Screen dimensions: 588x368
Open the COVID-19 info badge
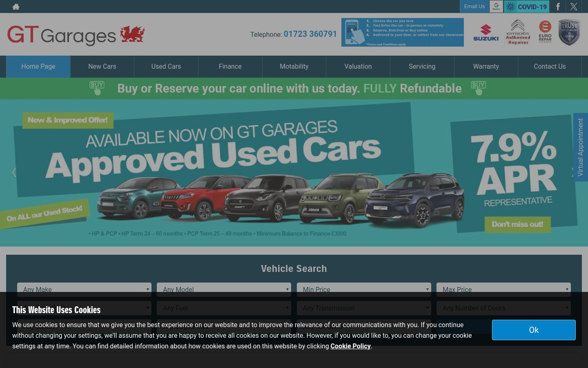pyautogui.click(x=527, y=7)
